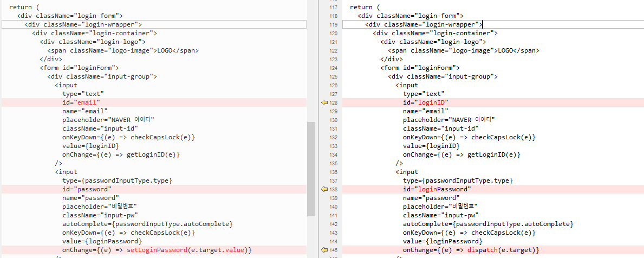Click left pane's form id="loginForm" line
This screenshot has height=258, width=644.
pyautogui.click(x=80, y=68)
